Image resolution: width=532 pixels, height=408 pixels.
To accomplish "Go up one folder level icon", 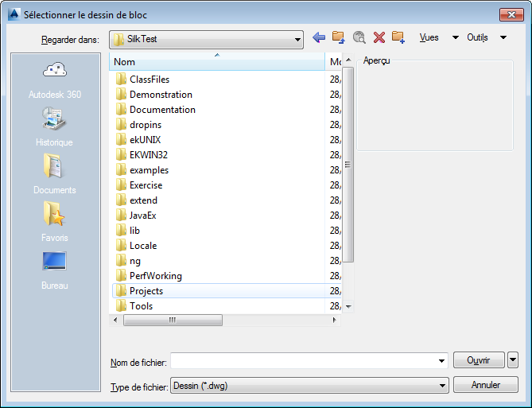I will (x=339, y=37).
